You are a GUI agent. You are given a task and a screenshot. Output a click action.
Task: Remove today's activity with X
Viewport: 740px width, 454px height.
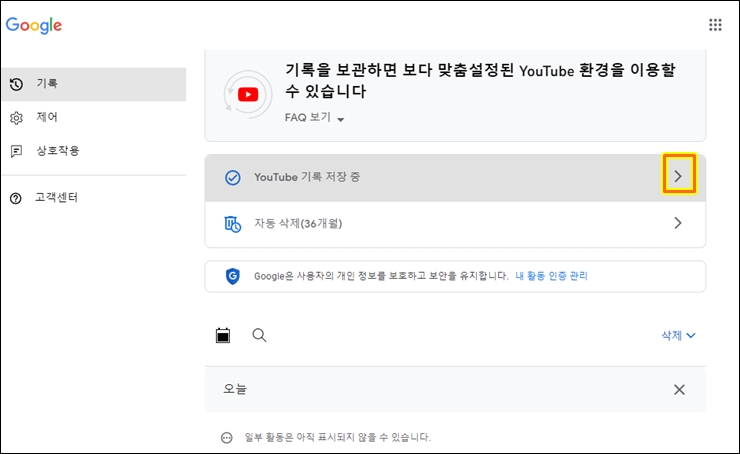[679, 389]
